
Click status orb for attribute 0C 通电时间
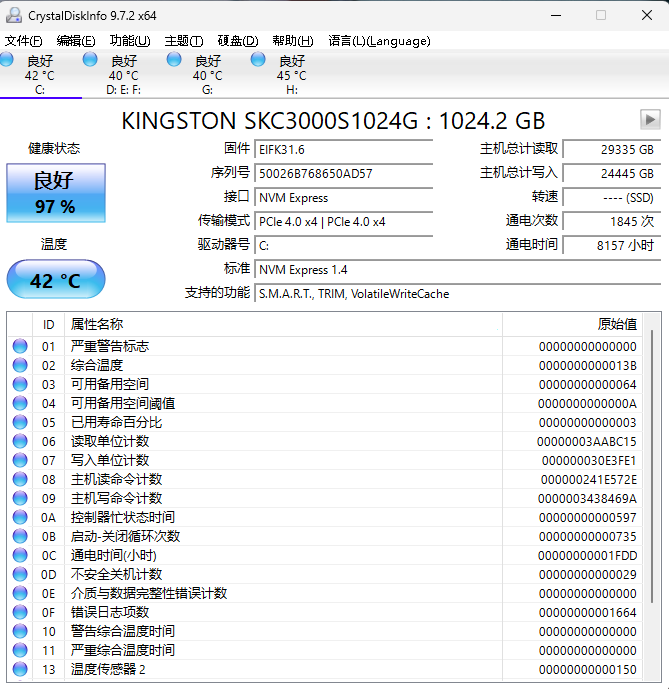[20, 555]
